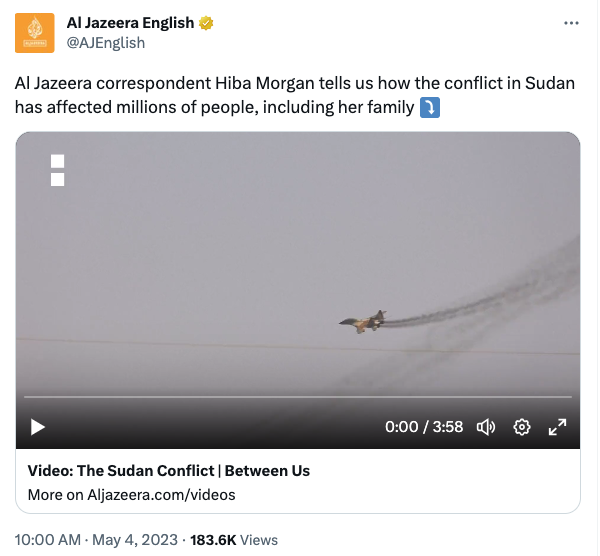The width and height of the screenshot is (600, 556).
Task: Click the @AJEnglish handle
Action: (105, 42)
